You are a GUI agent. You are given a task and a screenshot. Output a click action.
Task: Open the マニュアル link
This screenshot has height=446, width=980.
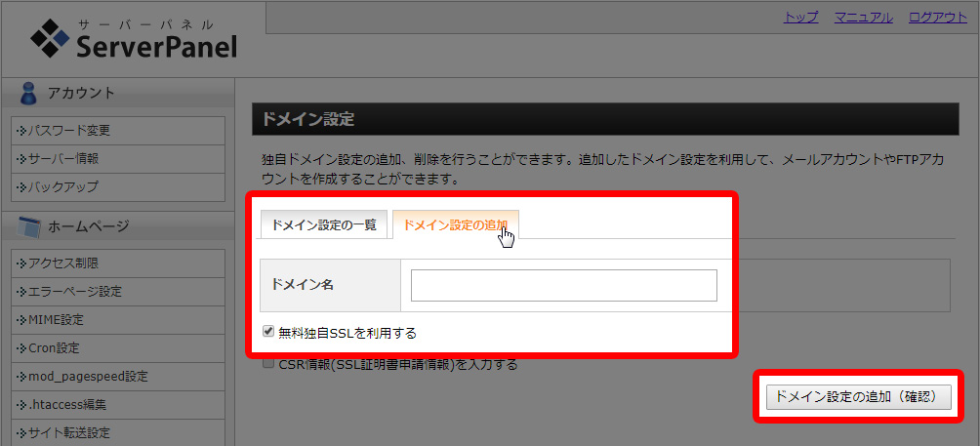[x=863, y=18]
